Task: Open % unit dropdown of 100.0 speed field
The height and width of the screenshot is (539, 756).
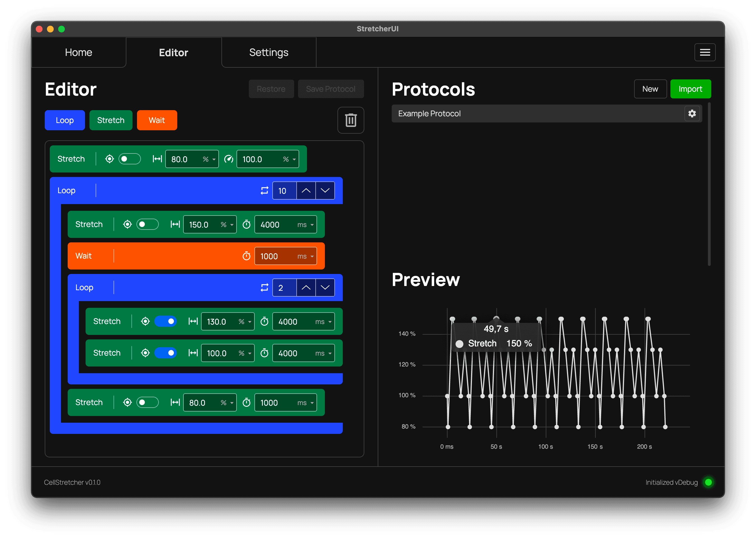Action: coord(290,159)
